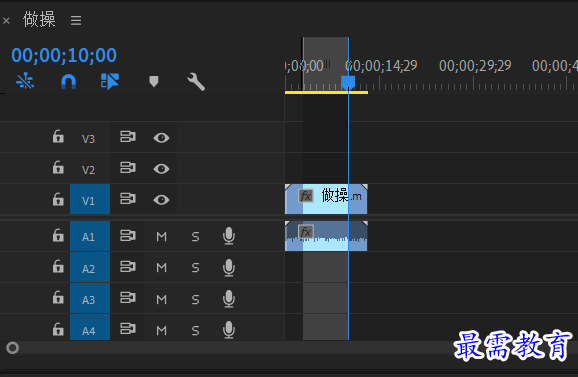Hide track V1 output with eye icon

(161, 200)
